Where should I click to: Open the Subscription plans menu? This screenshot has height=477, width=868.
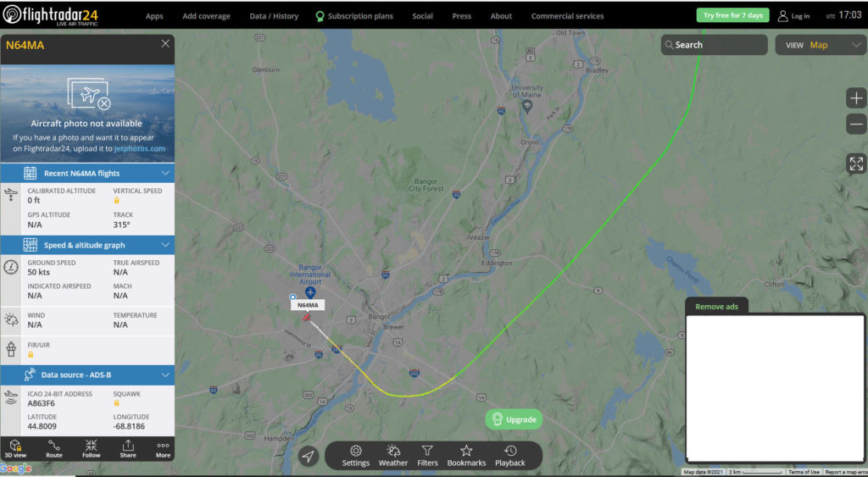pyautogui.click(x=354, y=16)
